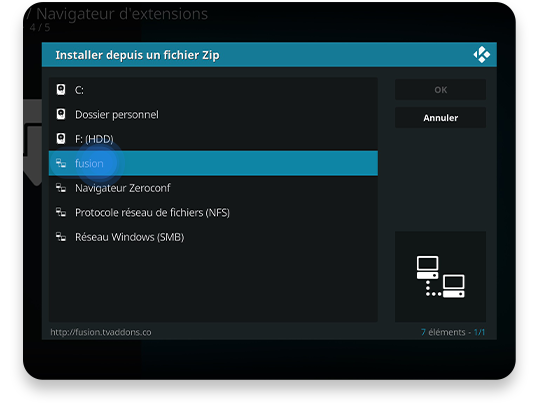
Task: Click the network icon beside Navigateur Zeroconf
Action: tap(61, 188)
